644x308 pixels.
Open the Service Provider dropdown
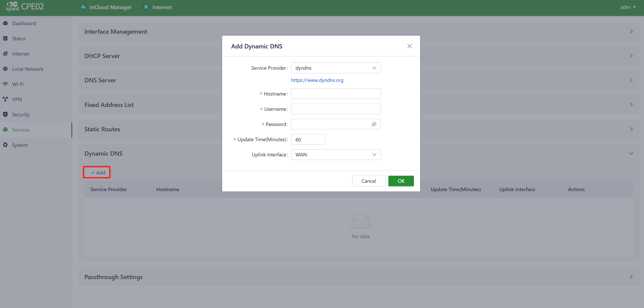(x=336, y=68)
